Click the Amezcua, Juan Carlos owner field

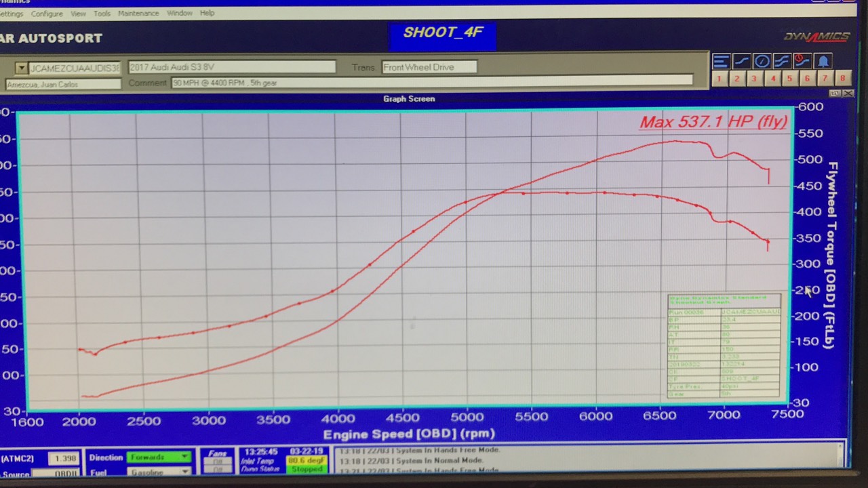(64, 84)
